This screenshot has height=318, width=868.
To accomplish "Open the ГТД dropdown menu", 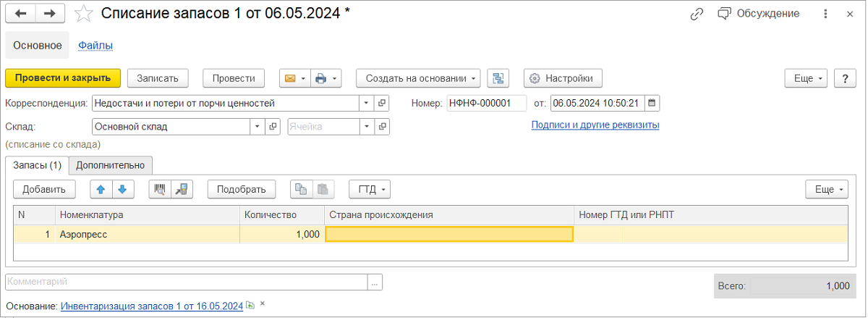I will (369, 189).
